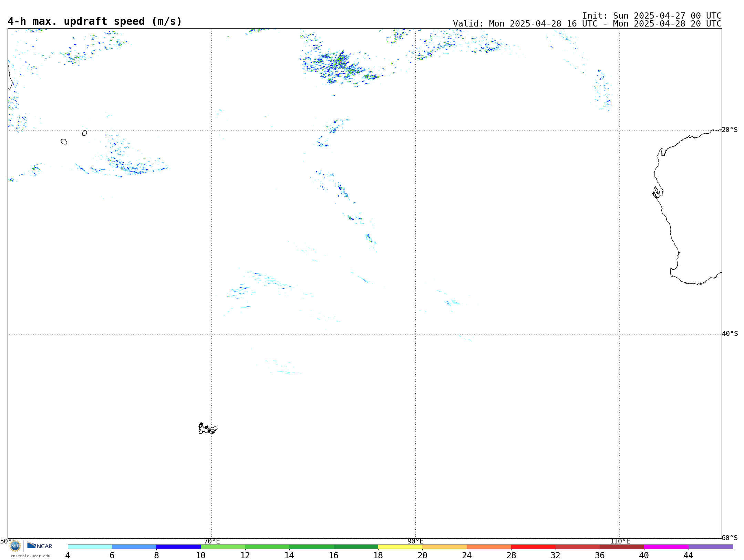Click the colorbar tick label '14'
The height and width of the screenshot is (560, 744).
[x=289, y=555]
